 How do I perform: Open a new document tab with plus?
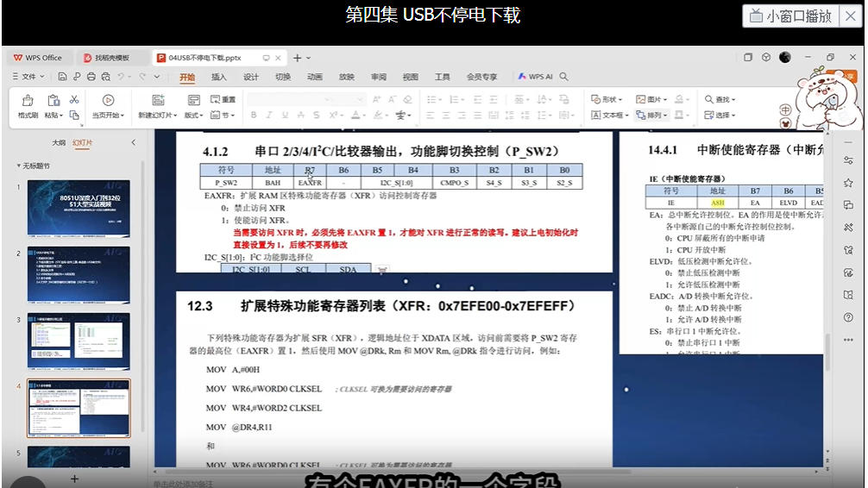point(298,58)
